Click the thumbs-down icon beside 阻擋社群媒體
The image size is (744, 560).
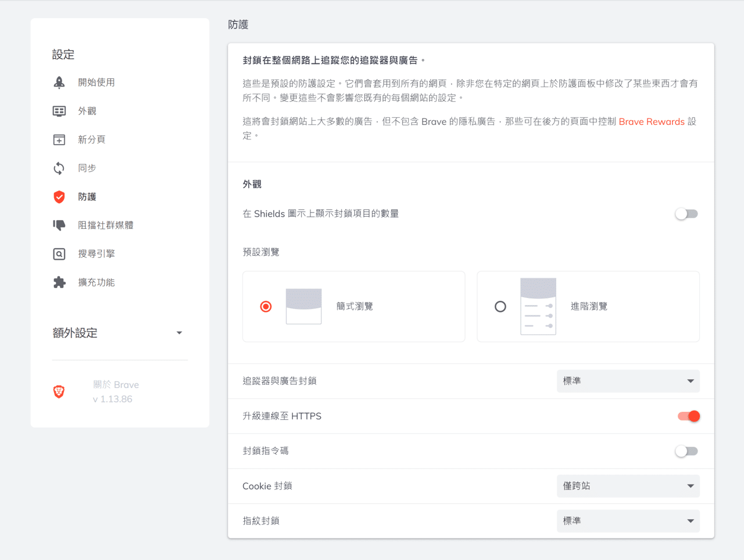[59, 225]
